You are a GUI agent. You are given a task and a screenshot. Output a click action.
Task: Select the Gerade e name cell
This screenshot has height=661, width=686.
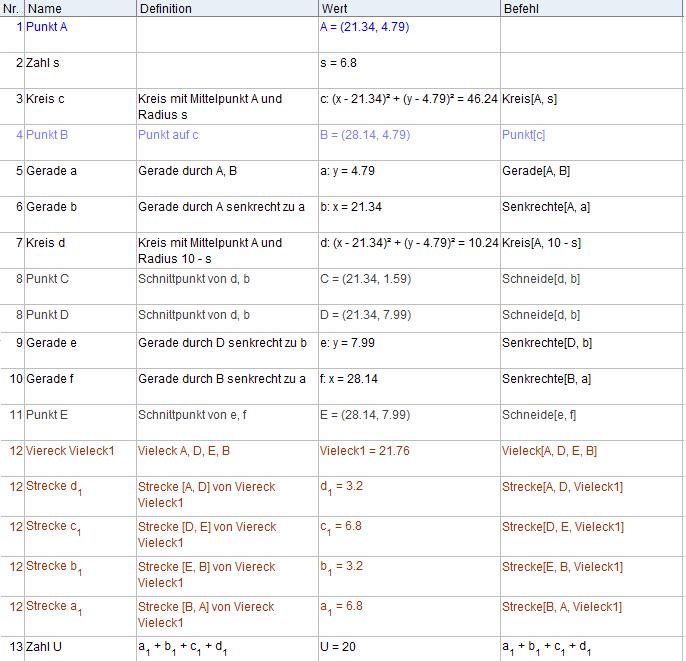point(52,343)
